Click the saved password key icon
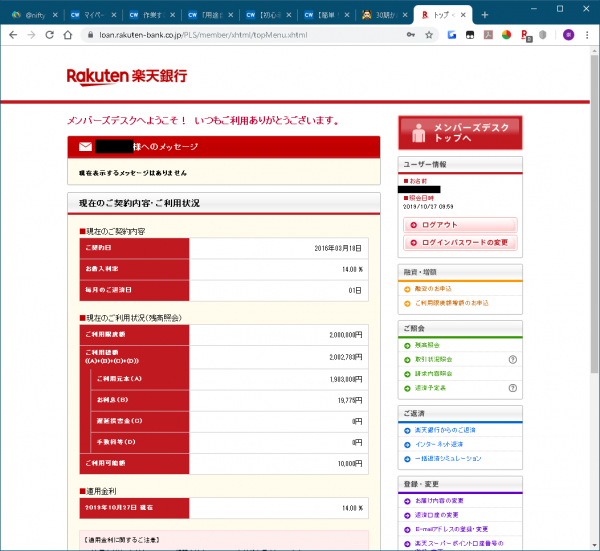 pos(411,35)
